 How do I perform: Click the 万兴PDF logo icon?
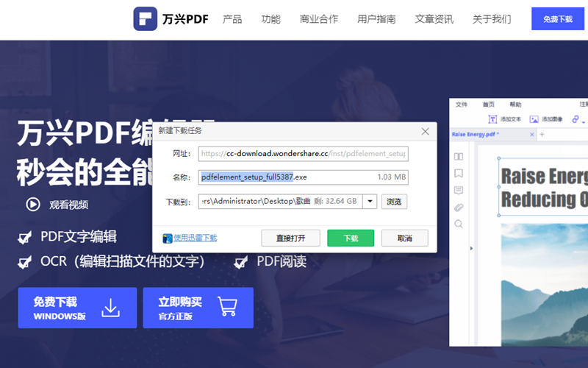click(x=146, y=18)
